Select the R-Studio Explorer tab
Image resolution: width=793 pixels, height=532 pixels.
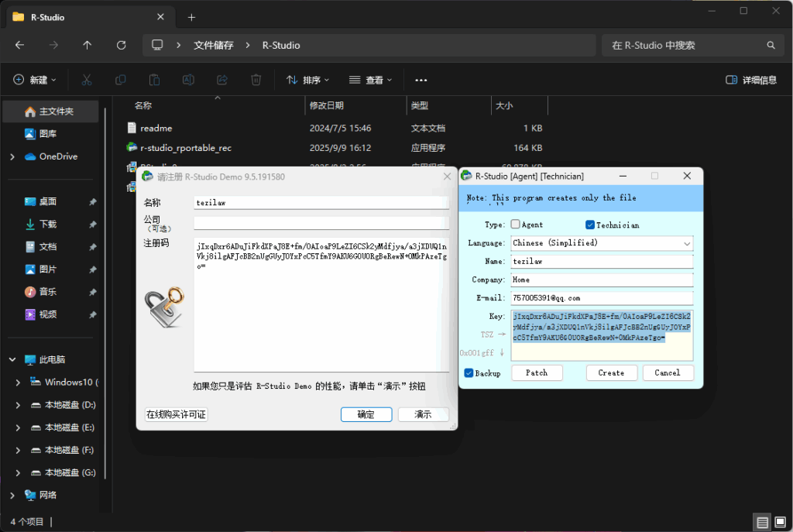pyautogui.click(x=90, y=17)
